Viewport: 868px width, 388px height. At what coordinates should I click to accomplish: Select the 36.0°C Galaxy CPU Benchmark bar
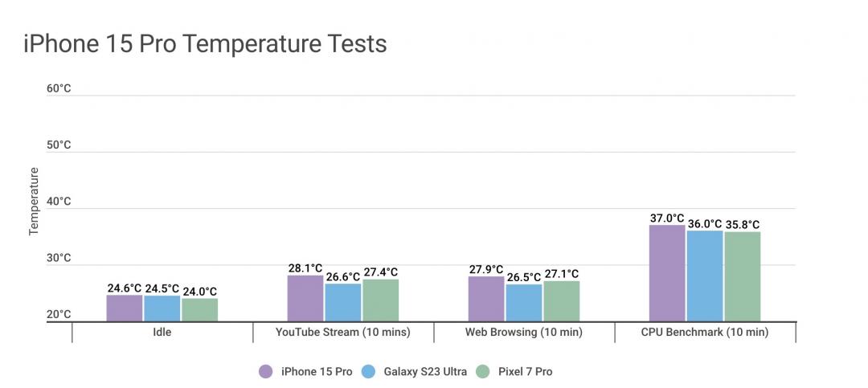pos(704,276)
